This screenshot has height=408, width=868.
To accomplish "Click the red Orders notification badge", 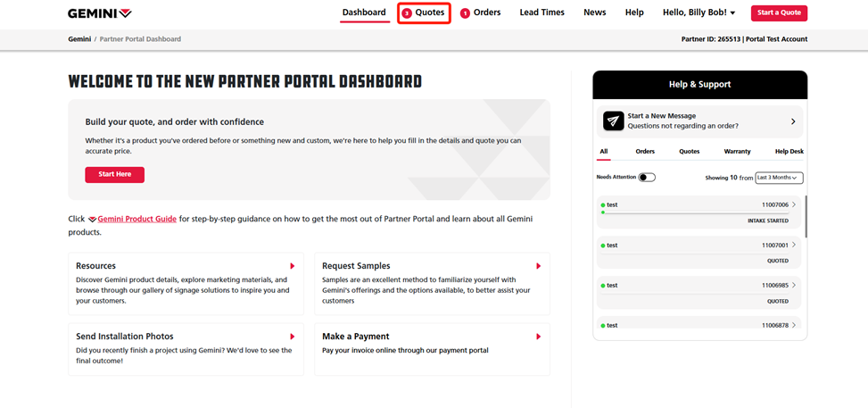I will click(465, 13).
